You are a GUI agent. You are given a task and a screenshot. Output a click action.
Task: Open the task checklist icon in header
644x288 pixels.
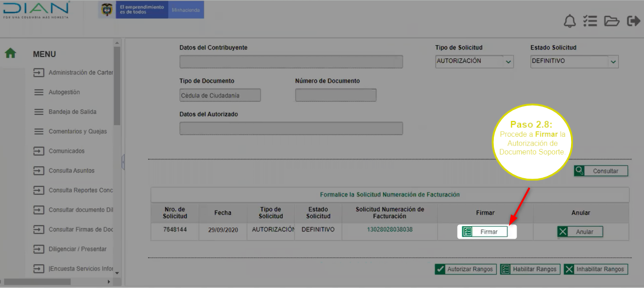coord(590,21)
